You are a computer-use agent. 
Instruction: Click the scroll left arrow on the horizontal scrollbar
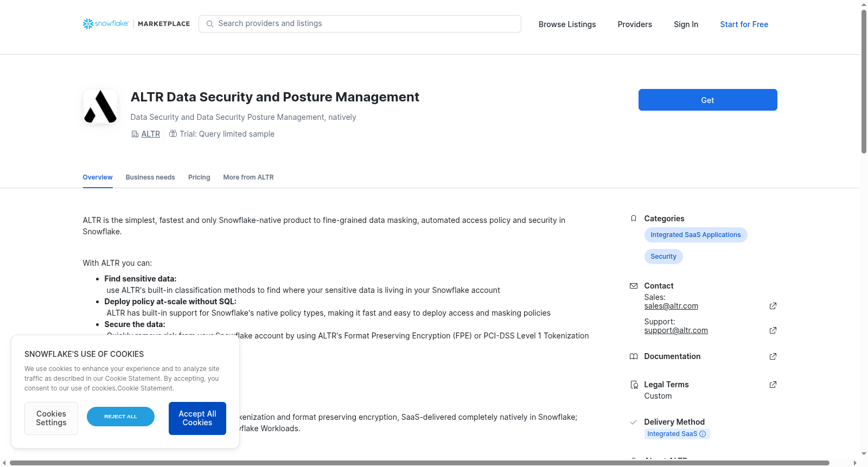[x=4, y=463]
